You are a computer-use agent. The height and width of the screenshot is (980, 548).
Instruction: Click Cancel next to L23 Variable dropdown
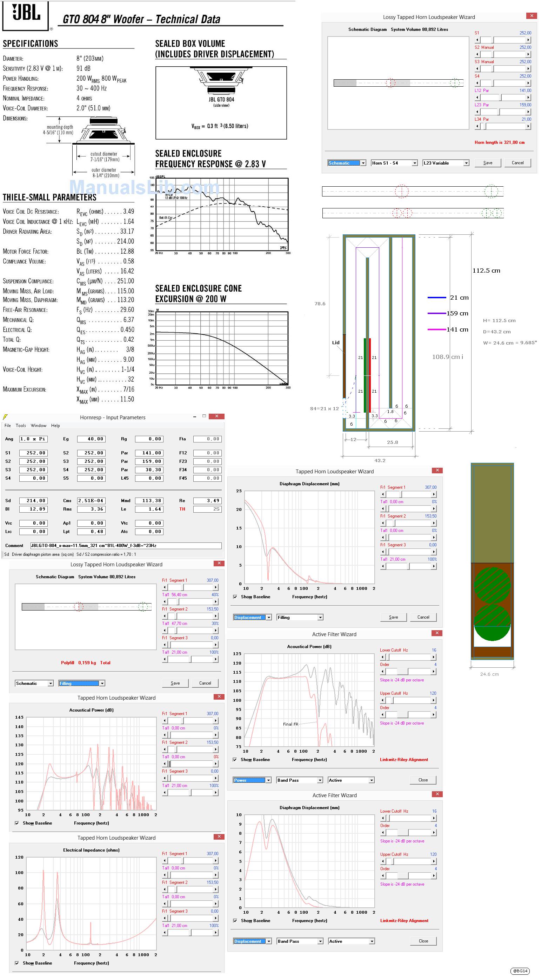(x=517, y=163)
